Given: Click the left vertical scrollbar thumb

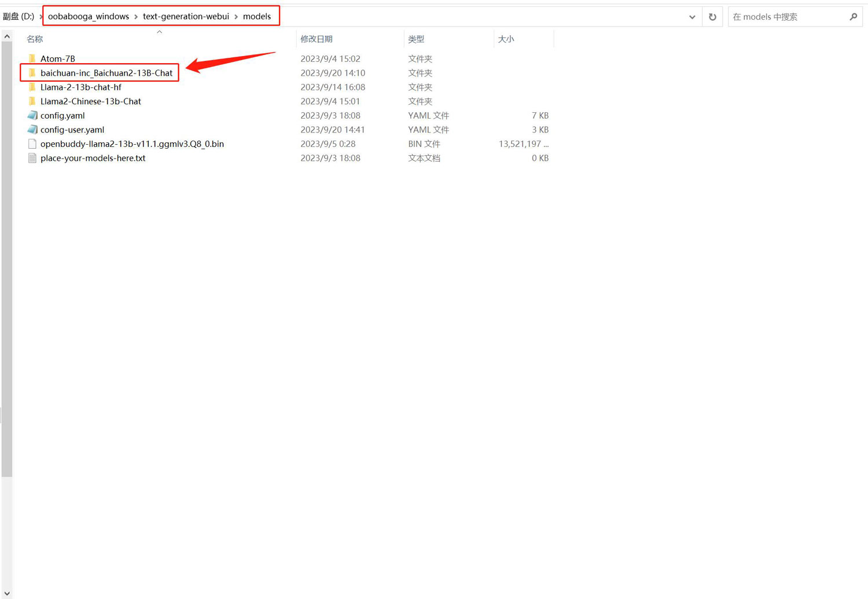Looking at the screenshot, I should coord(7,259).
